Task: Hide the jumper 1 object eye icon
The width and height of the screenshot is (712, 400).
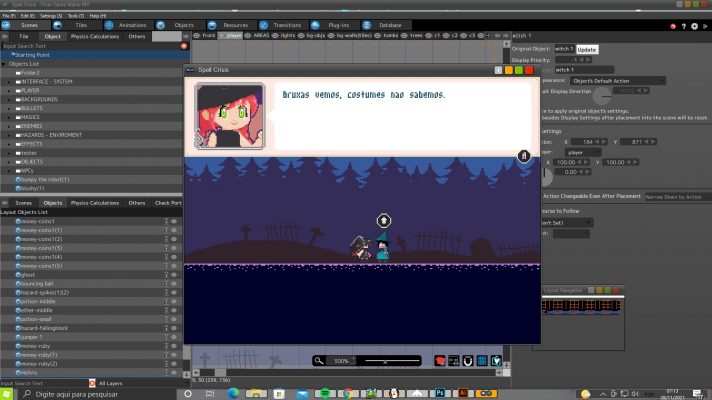Action: (174, 337)
